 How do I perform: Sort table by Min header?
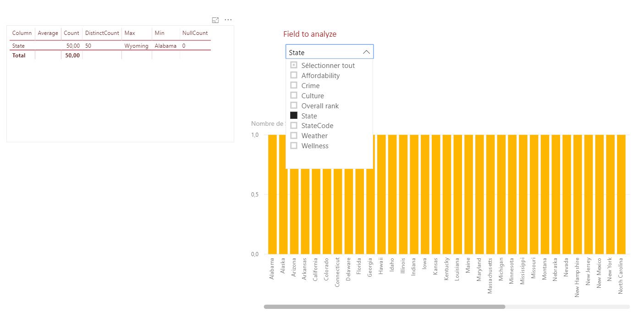click(x=160, y=33)
